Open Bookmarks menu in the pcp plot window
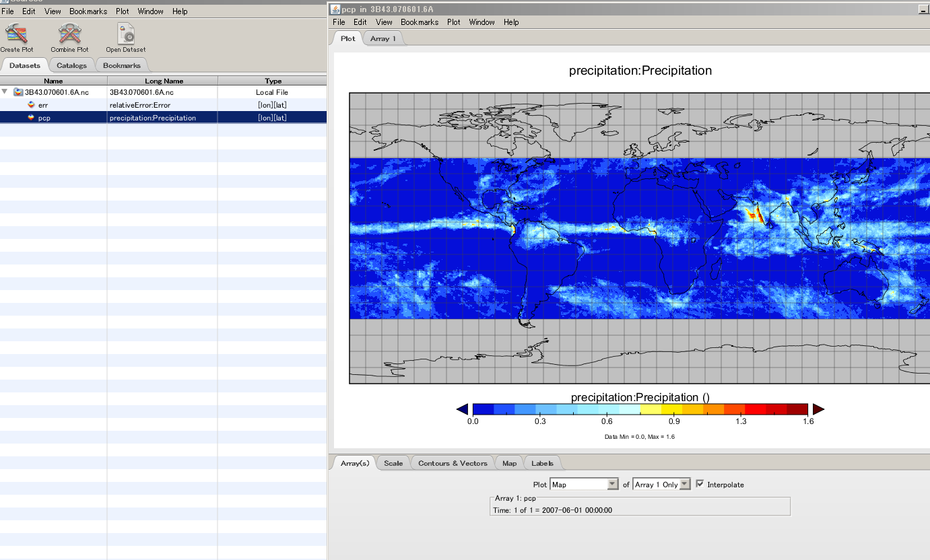930x560 pixels. coord(420,22)
